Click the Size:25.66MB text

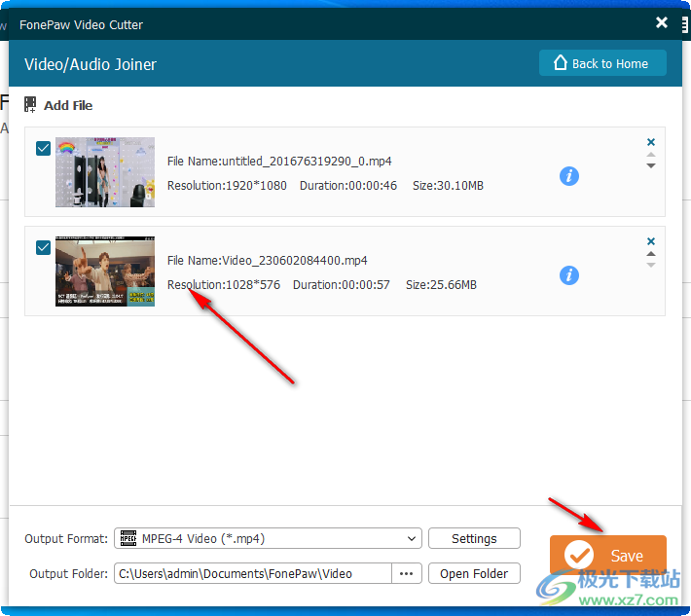pos(441,285)
